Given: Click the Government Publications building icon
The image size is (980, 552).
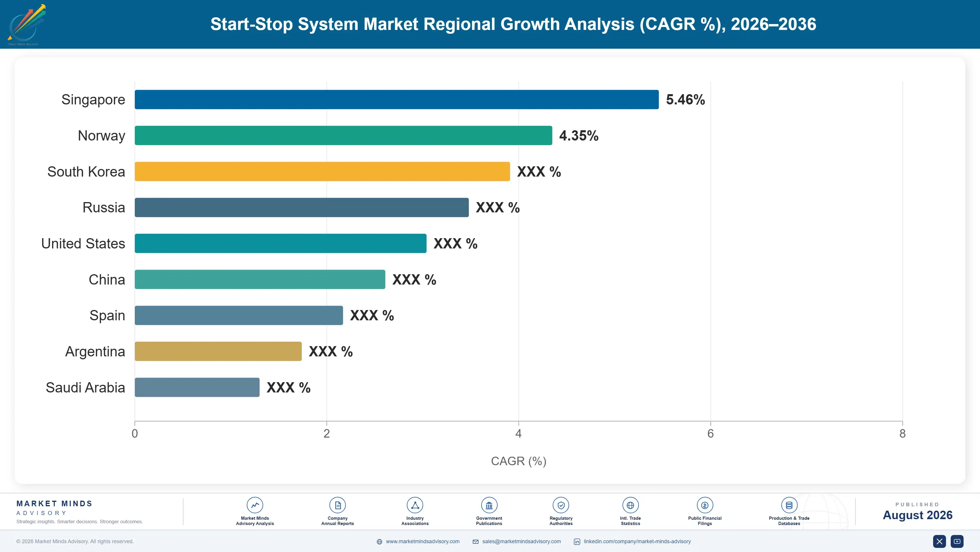Looking at the screenshot, I should click(x=489, y=505).
